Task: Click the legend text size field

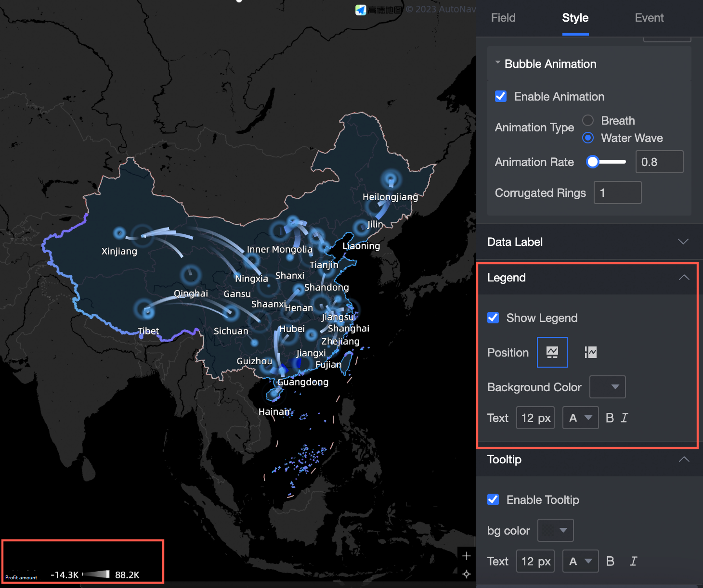Action: point(535,418)
